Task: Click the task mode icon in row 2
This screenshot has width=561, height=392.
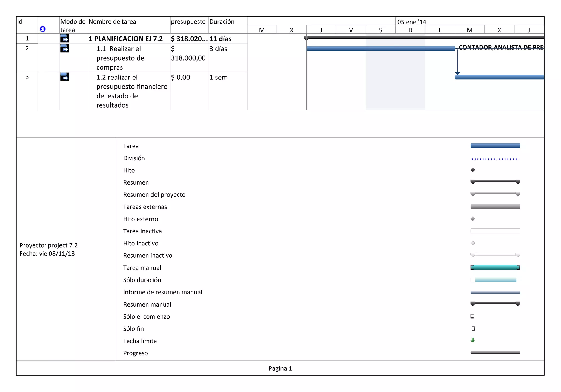Action: click(x=64, y=48)
